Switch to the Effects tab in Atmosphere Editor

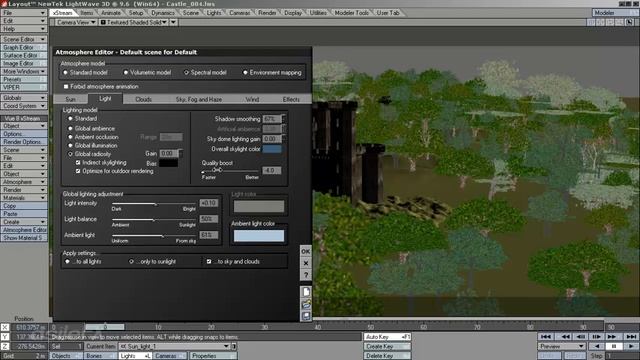(x=291, y=99)
